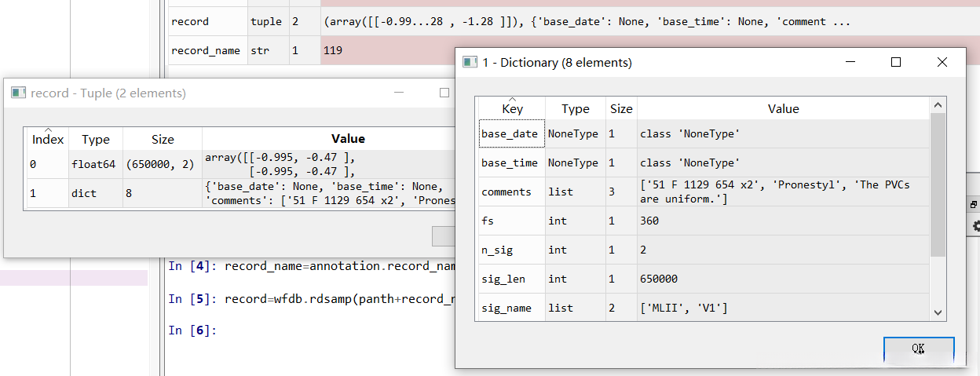Click the undock pane icon above gear
980x376 pixels.
tap(974, 205)
